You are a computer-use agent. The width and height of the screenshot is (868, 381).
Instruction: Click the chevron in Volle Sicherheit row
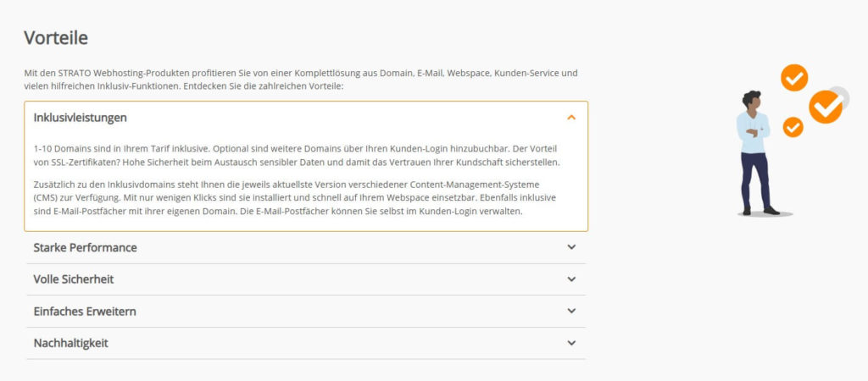point(571,279)
